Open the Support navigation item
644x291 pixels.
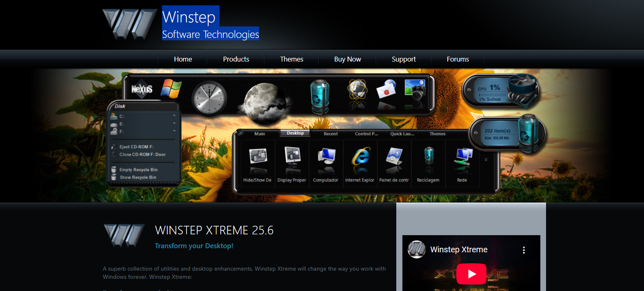pyautogui.click(x=404, y=59)
